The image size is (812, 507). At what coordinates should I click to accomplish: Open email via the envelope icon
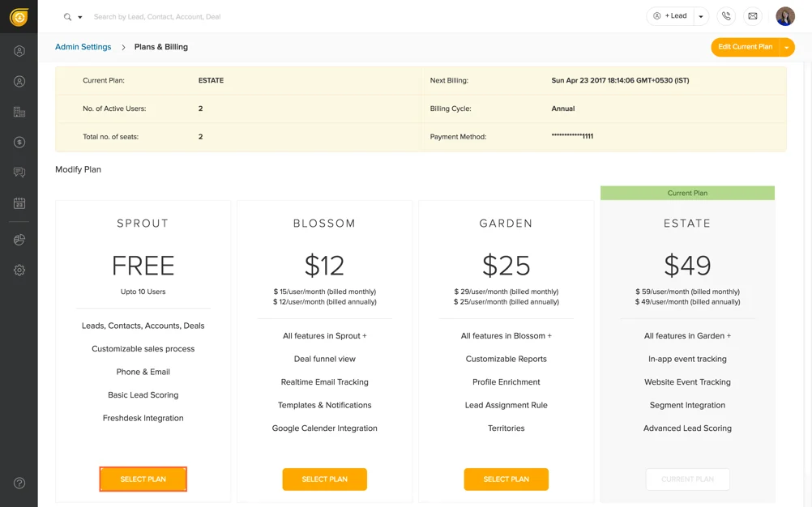coord(752,15)
